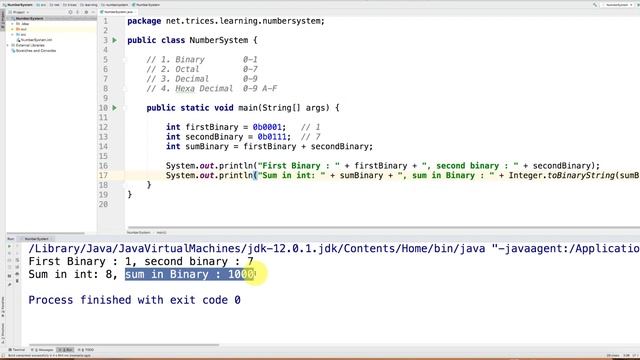Clear console output with the trash icon

[x=17, y=281]
